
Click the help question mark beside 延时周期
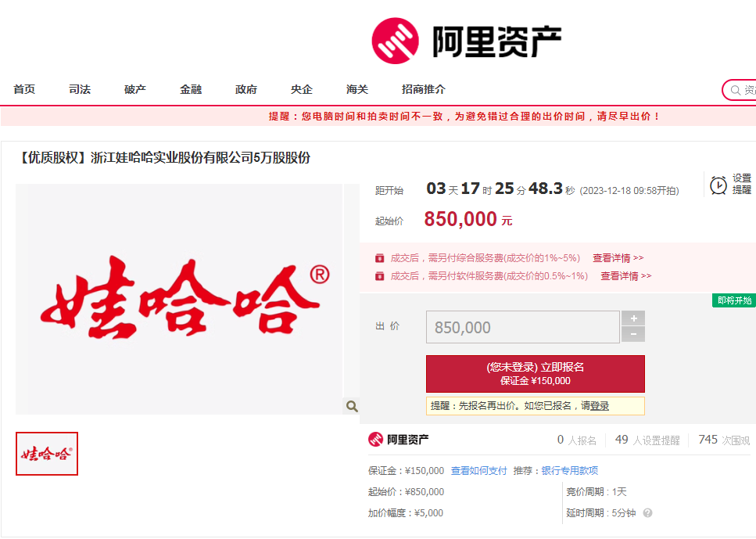pyautogui.click(x=647, y=513)
